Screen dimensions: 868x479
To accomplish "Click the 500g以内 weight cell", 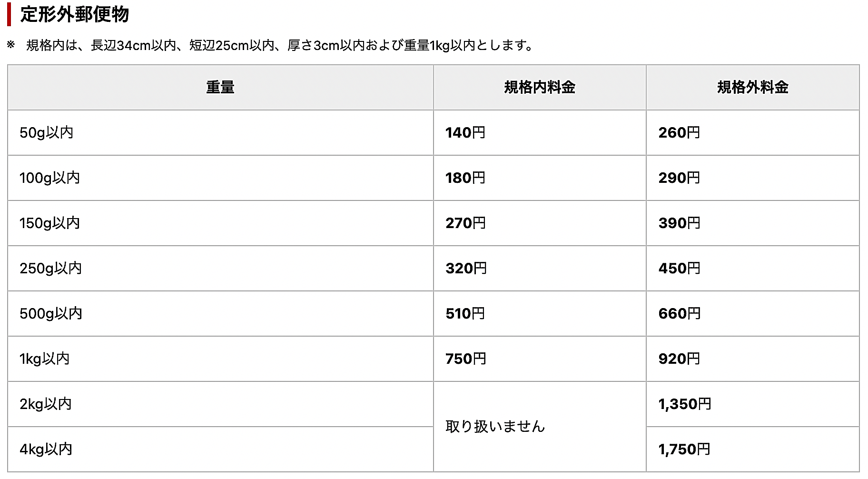I will [x=51, y=314].
